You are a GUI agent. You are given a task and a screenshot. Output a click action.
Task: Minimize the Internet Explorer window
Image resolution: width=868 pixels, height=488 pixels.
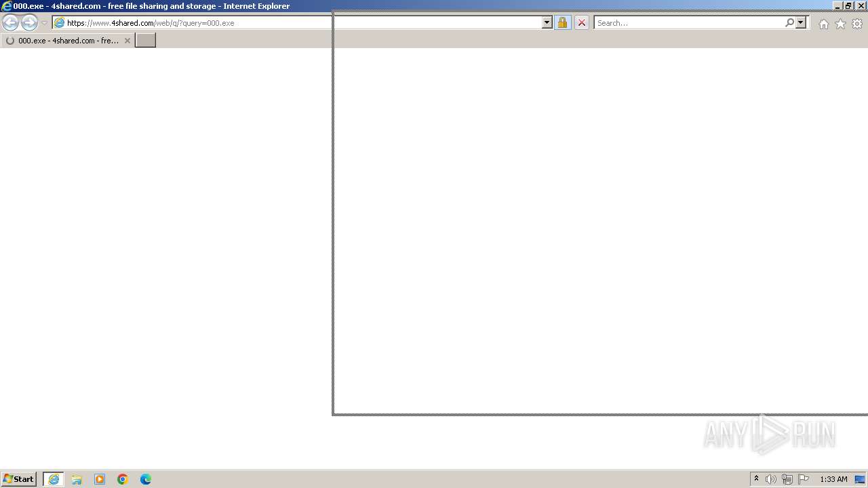(838, 6)
